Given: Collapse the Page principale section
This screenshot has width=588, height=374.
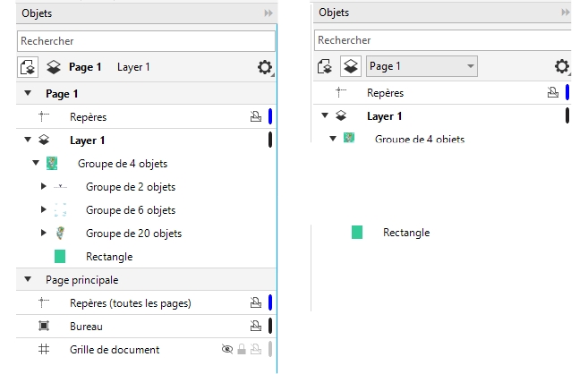Looking at the screenshot, I should (27, 280).
